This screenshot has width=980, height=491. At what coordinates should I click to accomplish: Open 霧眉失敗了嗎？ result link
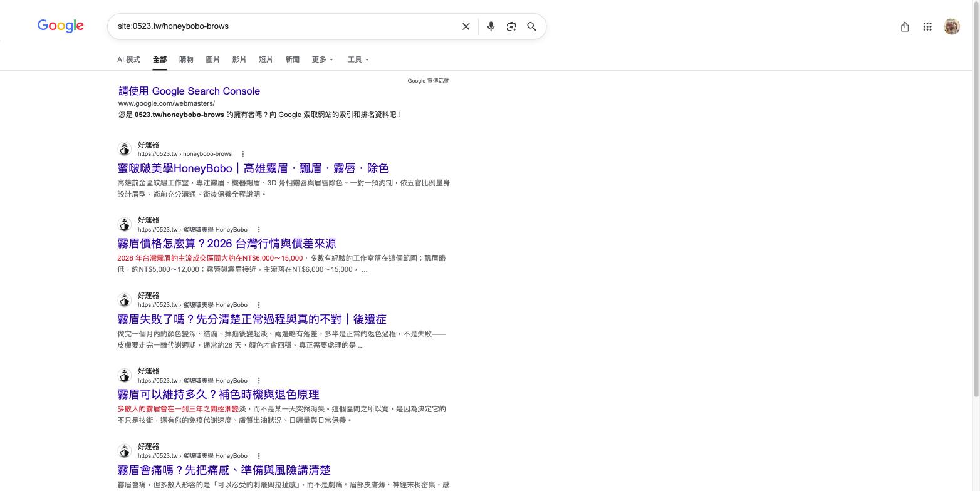pos(252,319)
